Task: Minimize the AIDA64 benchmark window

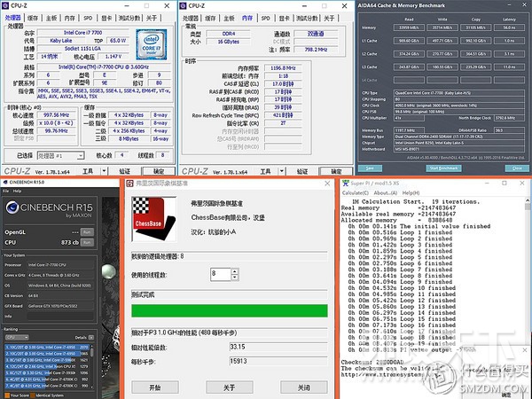Action: click(x=510, y=5)
